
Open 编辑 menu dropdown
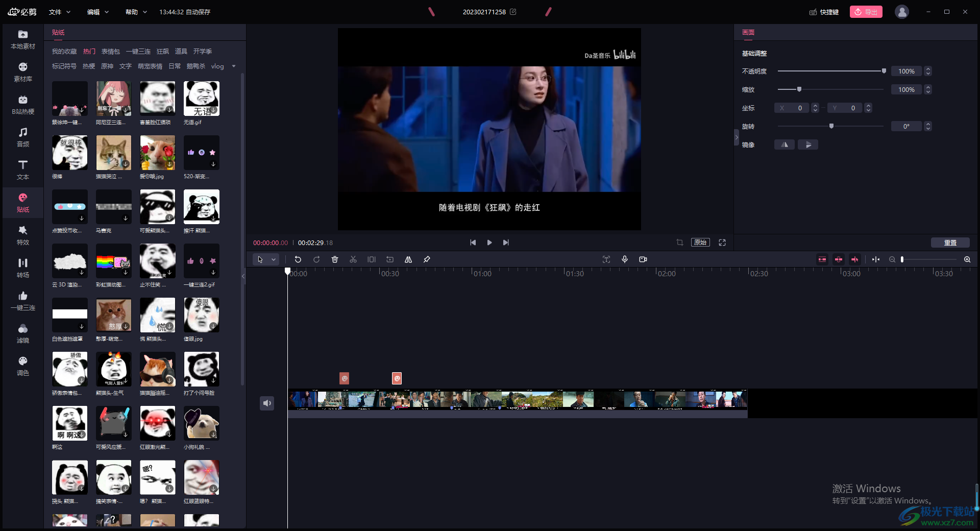[x=98, y=12]
